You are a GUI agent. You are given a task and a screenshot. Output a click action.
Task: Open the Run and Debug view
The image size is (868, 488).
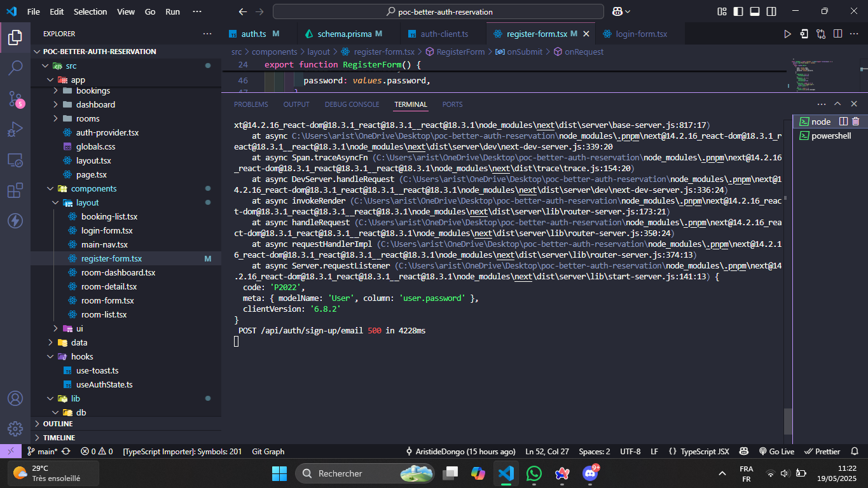pos(15,130)
